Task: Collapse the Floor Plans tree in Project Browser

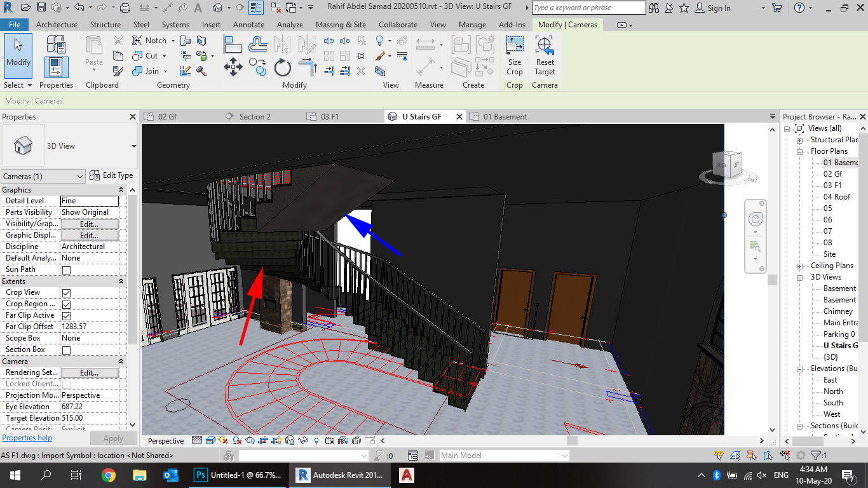Action: (799, 151)
